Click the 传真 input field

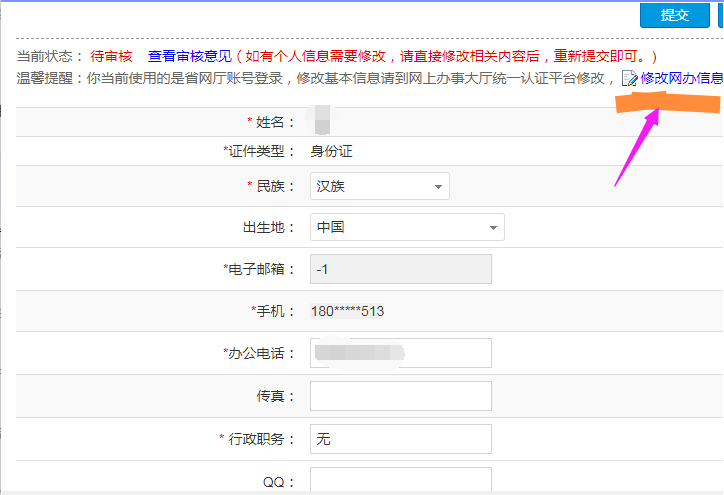(401, 396)
